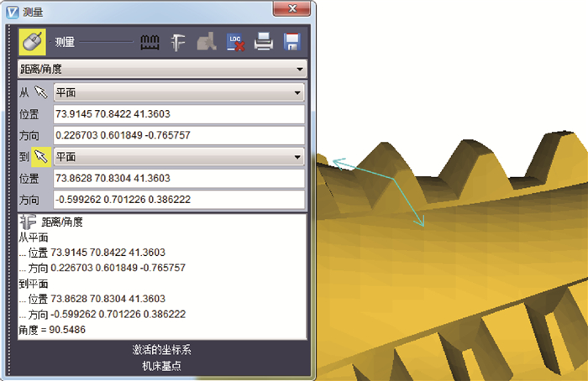Close the 测量 dialog window
Viewport: 588px width, 381px height.
[294, 9]
